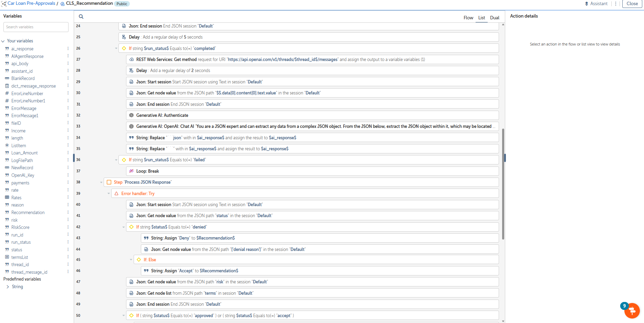This screenshot has width=644, height=323.
Task: Click the OpenAI Chat AI action icon
Action: click(x=132, y=127)
